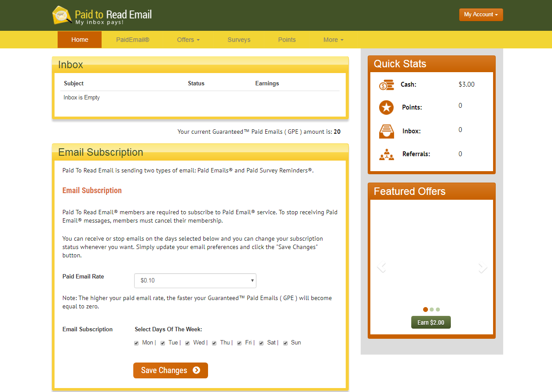The height and width of the screenshot is (392, 552).
Task: Click the Referrals label in Quick Stats
Action: pos(416,154)
